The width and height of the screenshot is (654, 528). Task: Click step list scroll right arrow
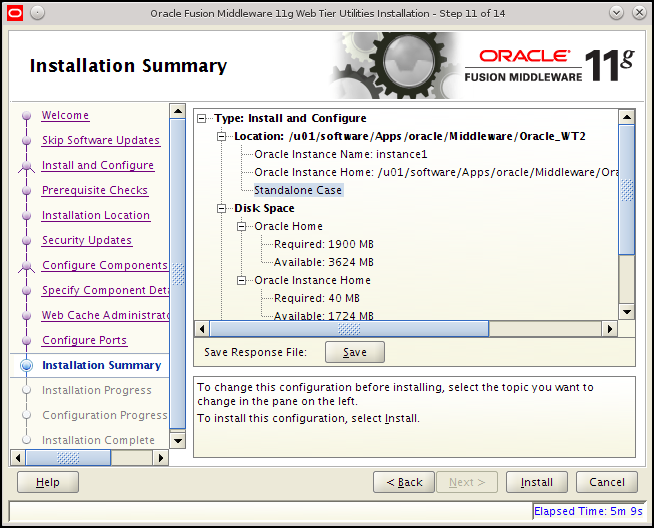(x=161, y=458)
